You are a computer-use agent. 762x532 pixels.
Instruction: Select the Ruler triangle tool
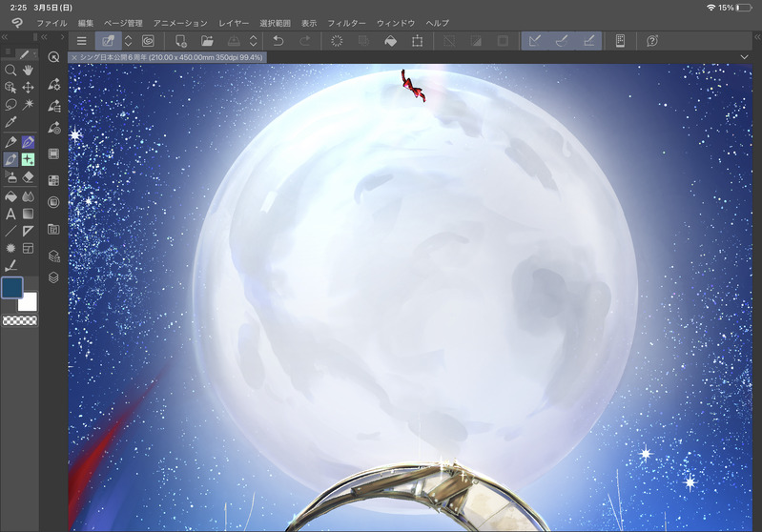(x=28, y=231)
